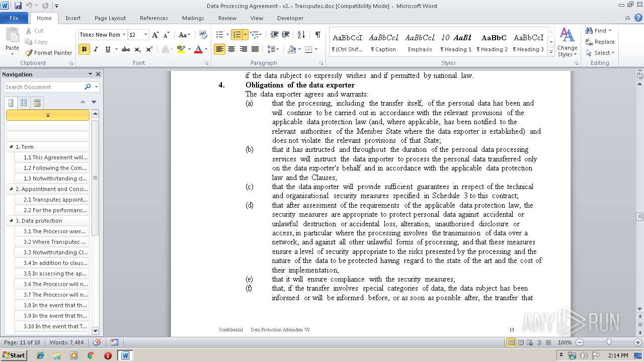Open line spacing options
Viewport: 644px width, 362px height.
273,49
